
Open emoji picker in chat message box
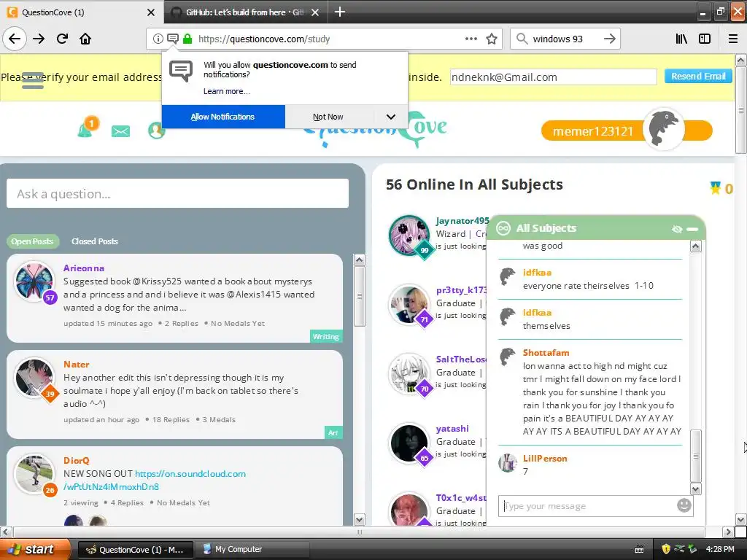coord(684,505)
